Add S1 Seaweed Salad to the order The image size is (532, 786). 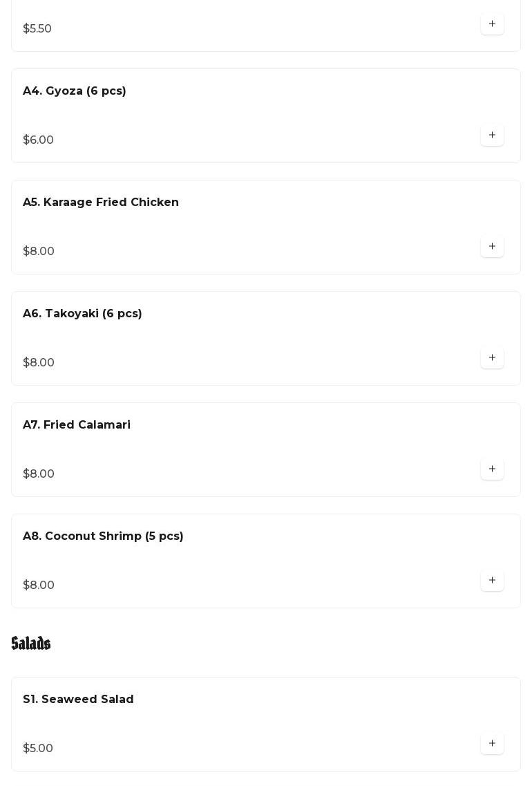(492, 744)
